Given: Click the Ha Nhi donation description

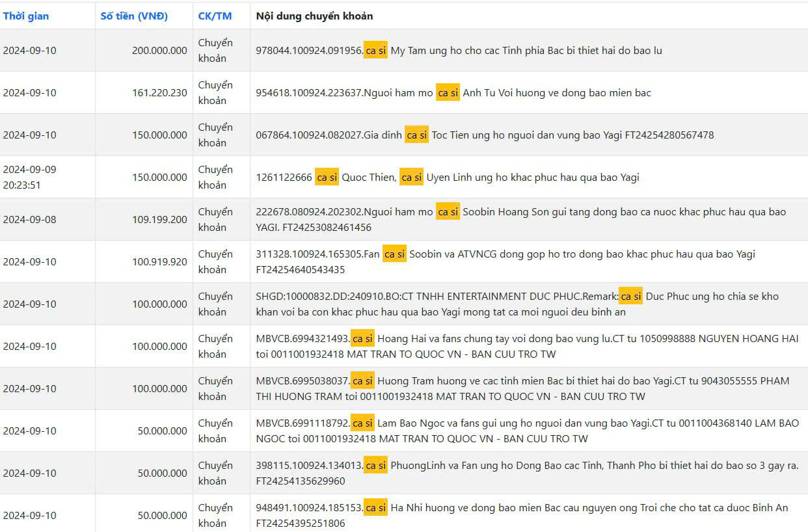Looking at the screenshot, I should click(522, 515).
